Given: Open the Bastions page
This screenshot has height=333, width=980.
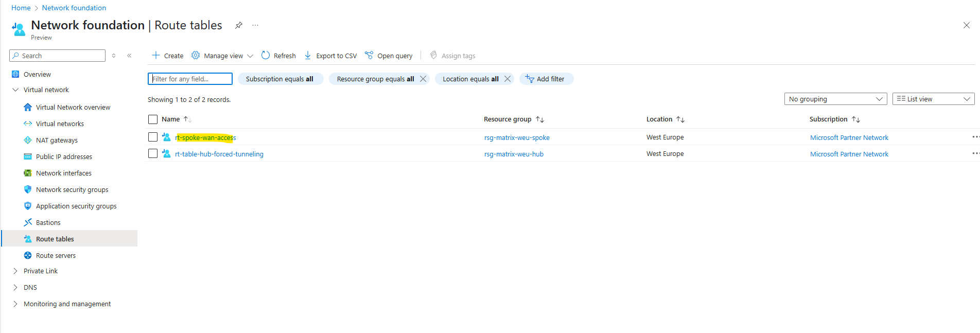Looking at the screenshot, I should pos(48,222).
